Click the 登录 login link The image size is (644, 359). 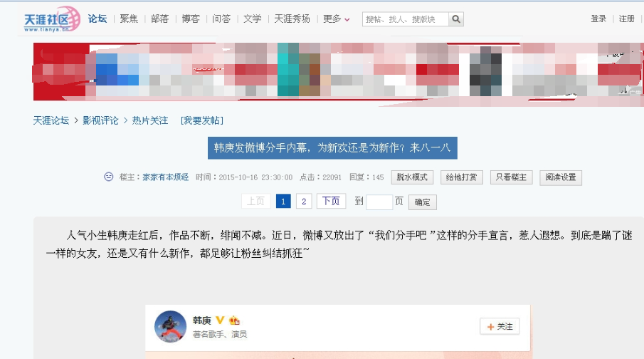click(598, 19)
